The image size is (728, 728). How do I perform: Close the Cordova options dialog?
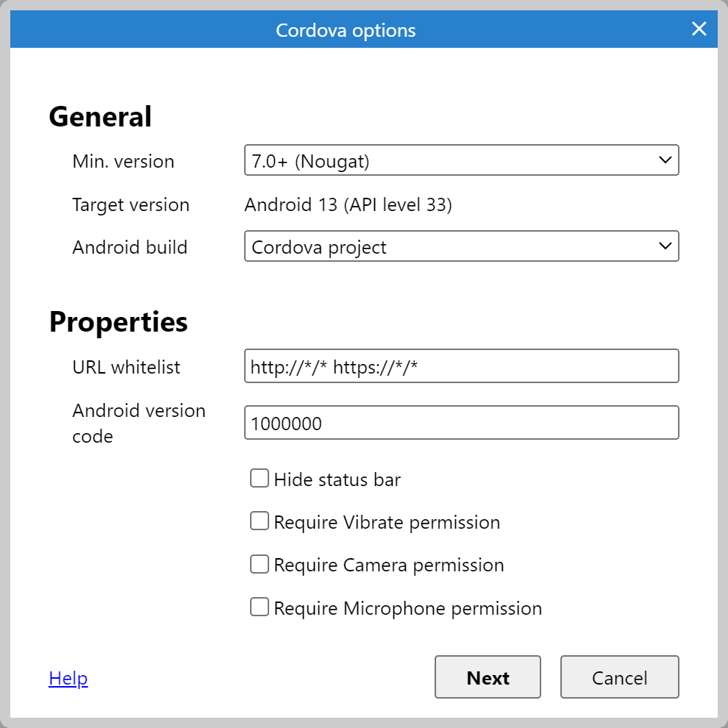tap(698, 29)
